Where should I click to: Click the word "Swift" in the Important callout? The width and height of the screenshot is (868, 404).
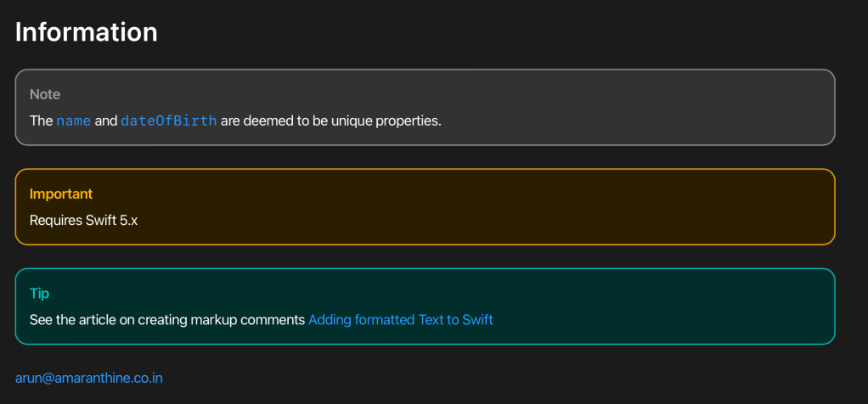tap(103, 221)
